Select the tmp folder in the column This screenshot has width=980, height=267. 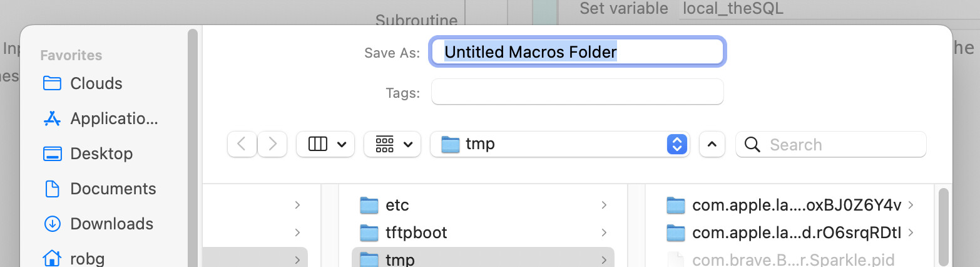click(483, 258)
